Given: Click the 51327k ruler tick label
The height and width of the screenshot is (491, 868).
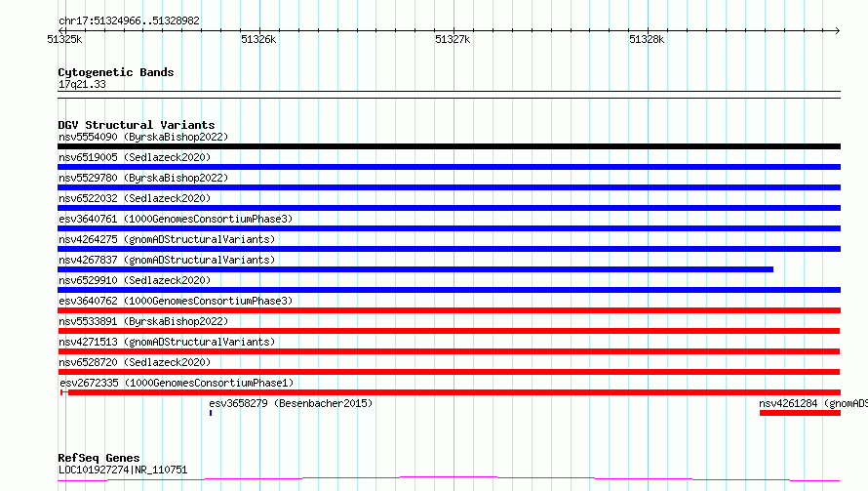Looking at the screenshot, I should [453, 39].
